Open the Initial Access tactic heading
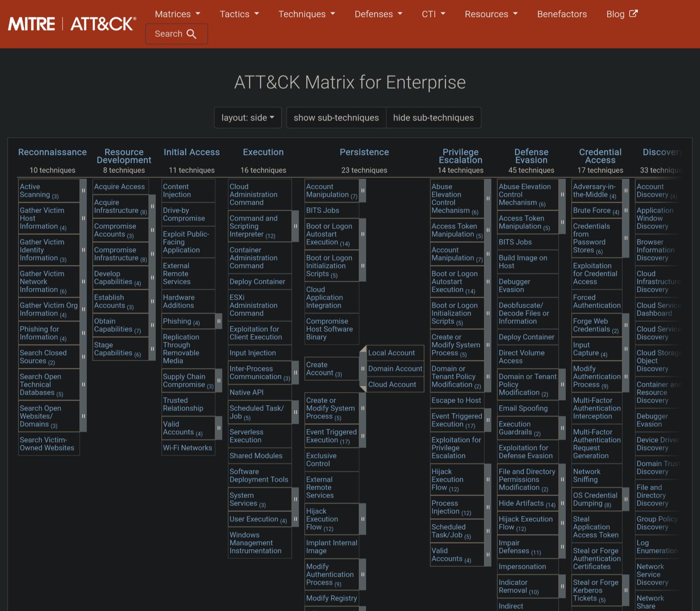This screenshot has width=700, height=611. [x=191, y=152]
